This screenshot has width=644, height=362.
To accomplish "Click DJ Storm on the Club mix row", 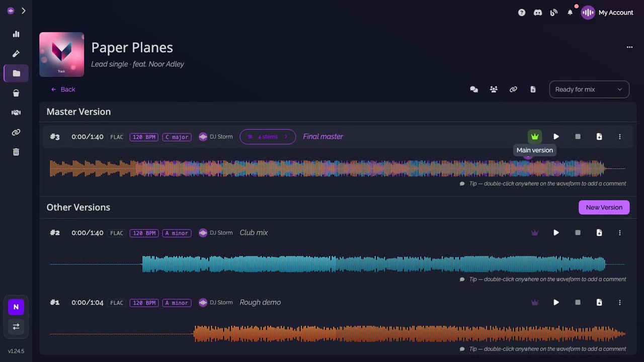I will pyautogui.click(x=216, y=233).
